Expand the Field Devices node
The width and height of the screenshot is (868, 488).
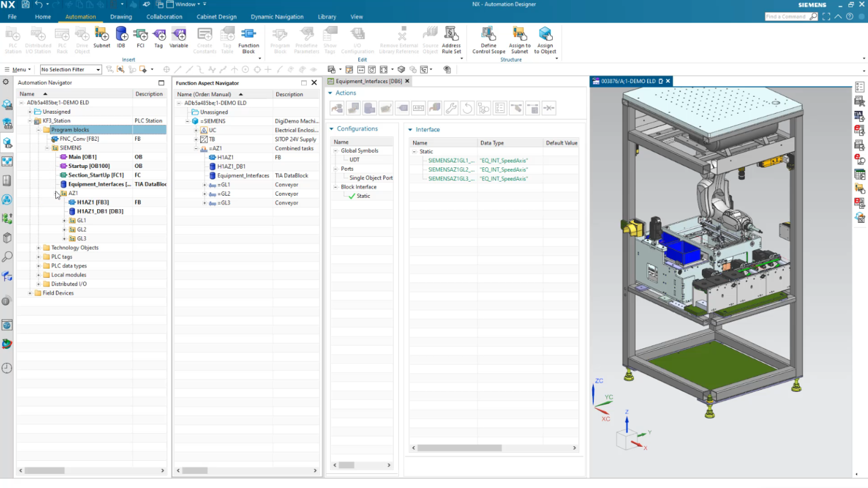31,292
